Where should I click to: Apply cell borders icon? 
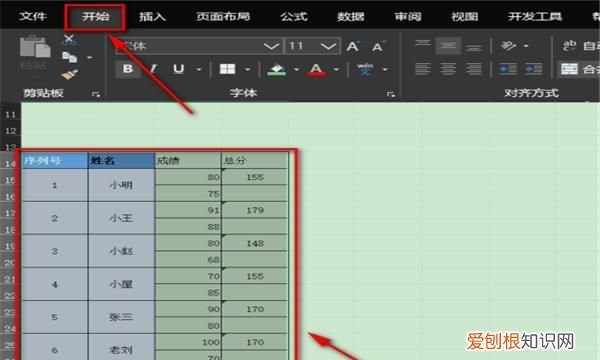pyautogui.click(x=227, y=69)
